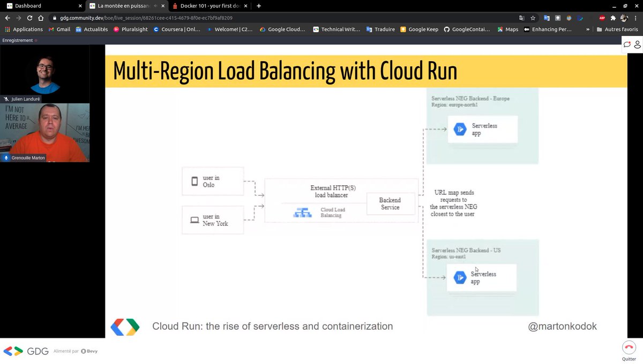The image size is (643, 364).
Task: Open a new tab with the + button
Action: tap(258, 7)
